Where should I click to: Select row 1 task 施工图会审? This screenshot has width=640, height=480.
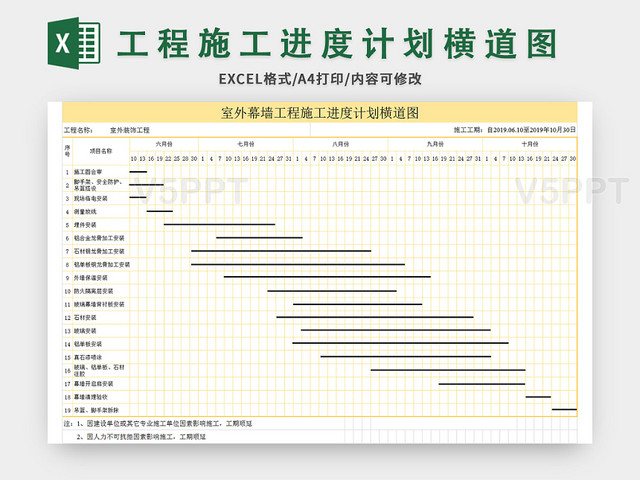[88, 172]
